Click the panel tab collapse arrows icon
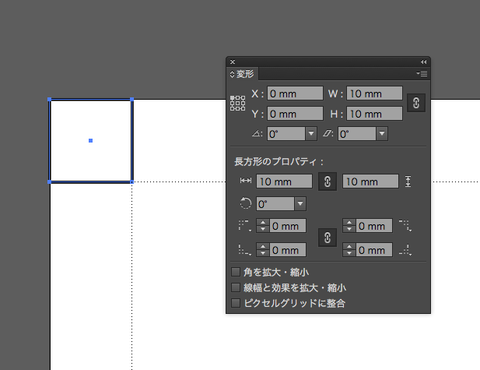The image size is (480, 370). pos(232,74)
